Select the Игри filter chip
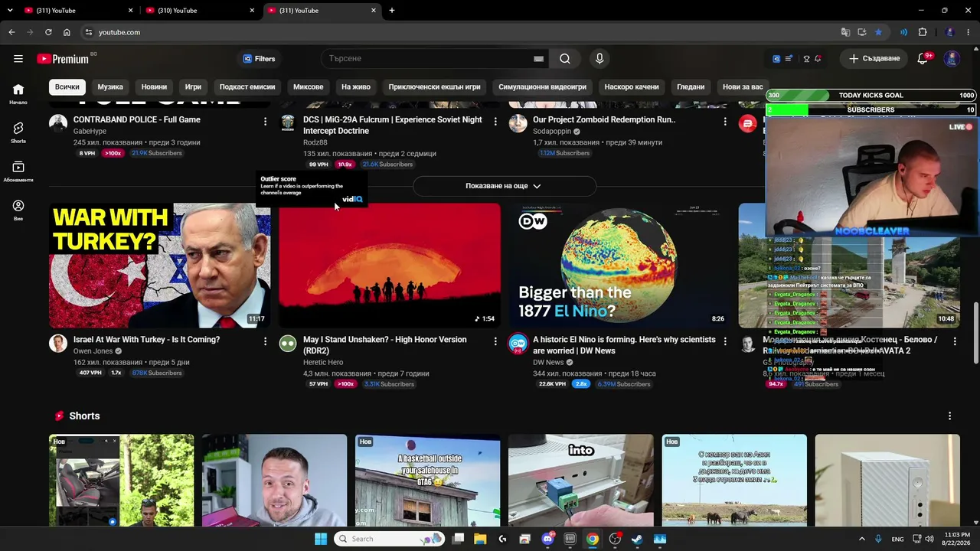Screen dimensions: 980x551 (x=193, y=86)
